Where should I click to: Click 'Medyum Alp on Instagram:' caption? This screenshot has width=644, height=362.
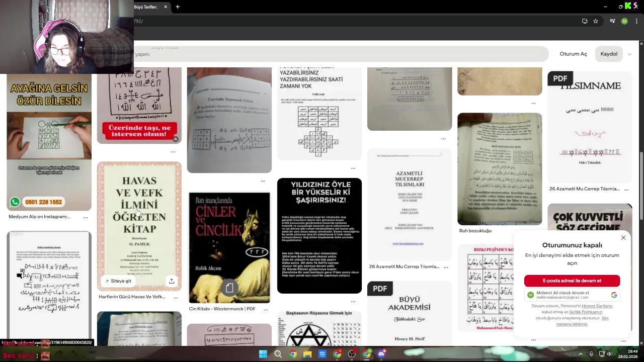39,217
